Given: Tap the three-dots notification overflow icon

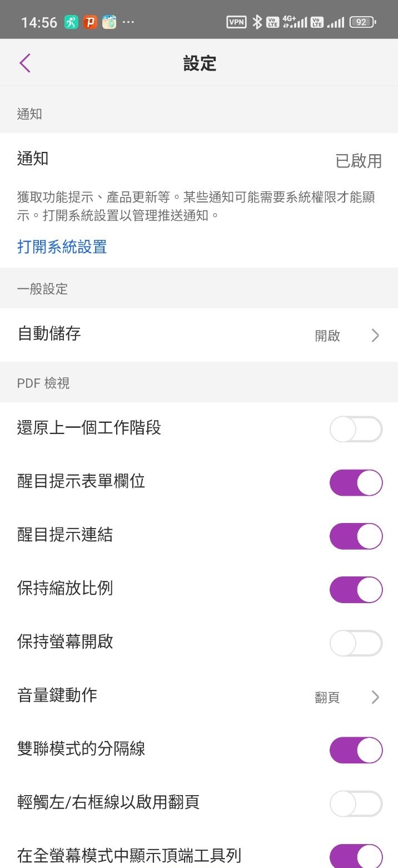Looking at the screenshot, I should 128,22.
